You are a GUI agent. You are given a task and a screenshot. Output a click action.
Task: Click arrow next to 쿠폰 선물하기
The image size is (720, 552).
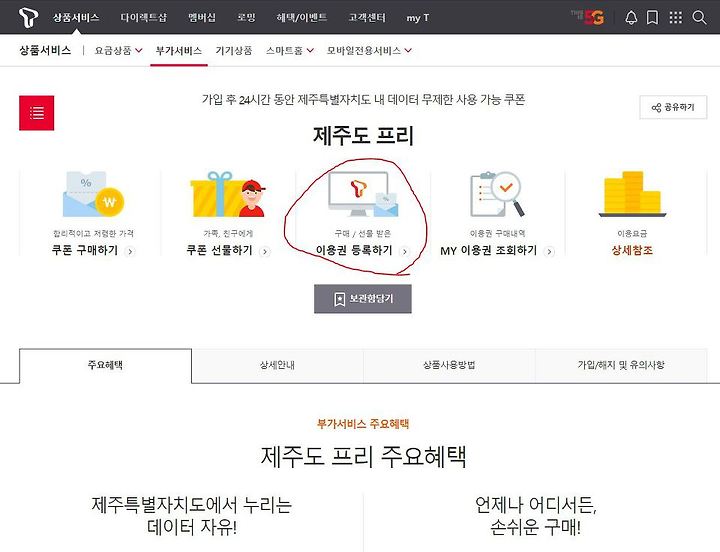(x=264, y=252)
